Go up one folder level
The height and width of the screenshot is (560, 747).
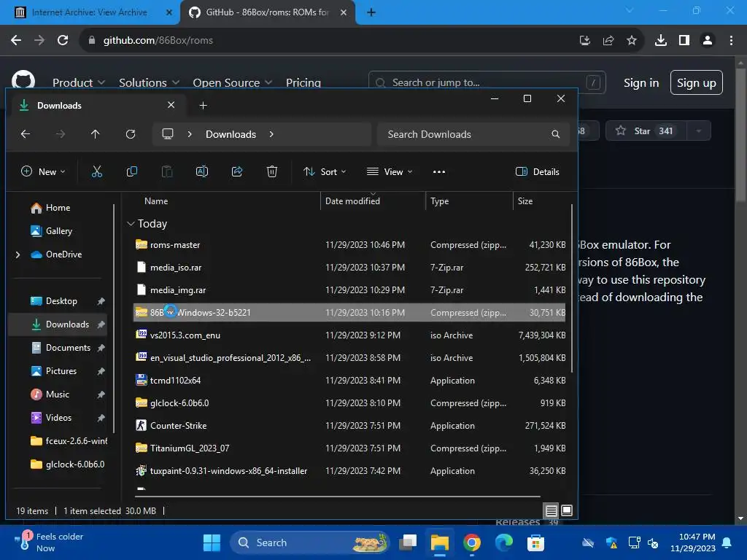[96, 134]
